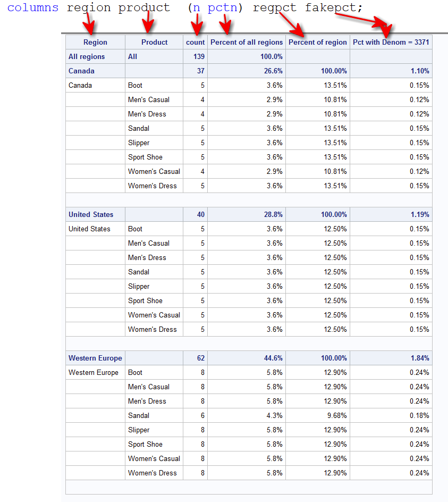Image resolution: width=448 pixels, height=502 pixels.
Task: Click the Percent of region header
Action: (x=317, y=42)
